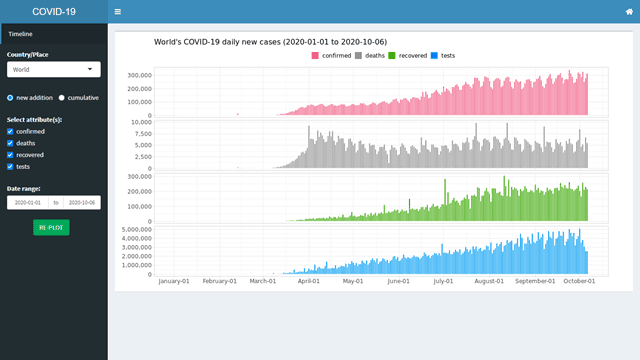Click the 'to' separator in date range
640x360 pixels.
tap(56, 202)
